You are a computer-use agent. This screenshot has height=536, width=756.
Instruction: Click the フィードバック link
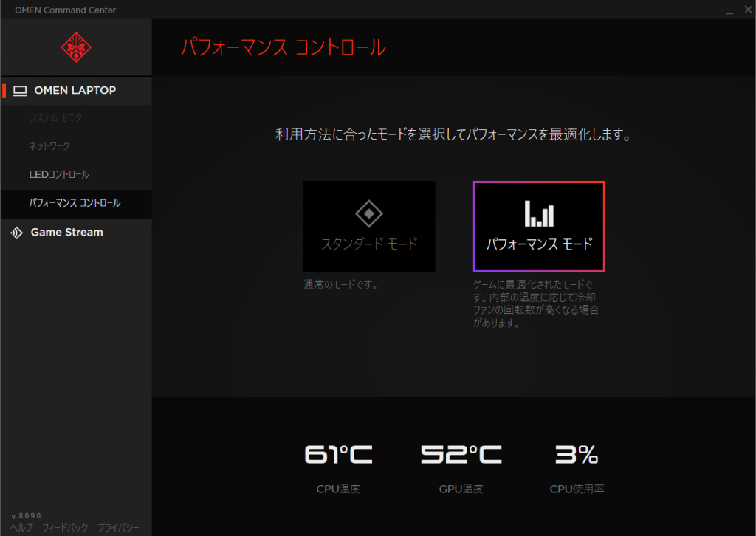(65, 528)
